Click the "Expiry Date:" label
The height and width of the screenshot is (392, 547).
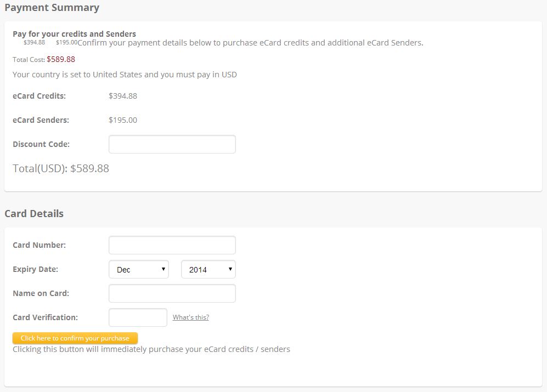tap(35, 269)
